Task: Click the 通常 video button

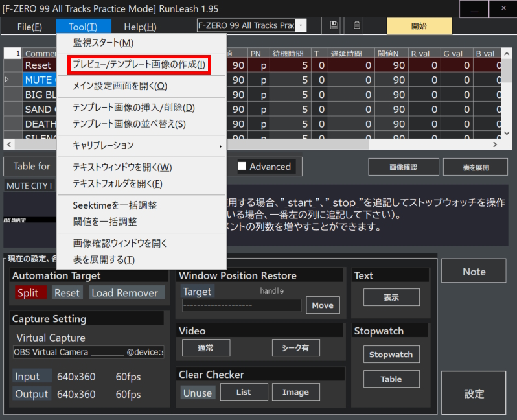Action: click(206, 348)
